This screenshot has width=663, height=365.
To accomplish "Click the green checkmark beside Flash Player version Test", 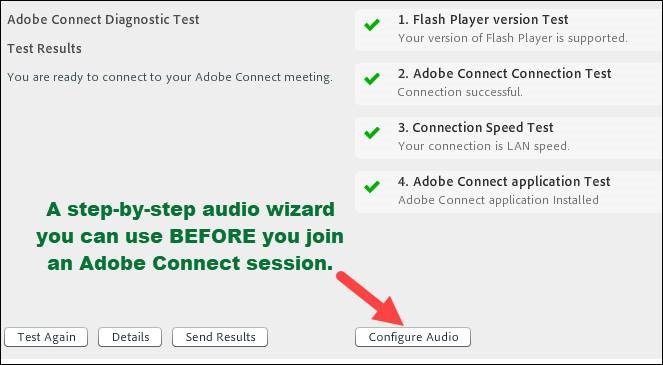I will coord(372,25).
